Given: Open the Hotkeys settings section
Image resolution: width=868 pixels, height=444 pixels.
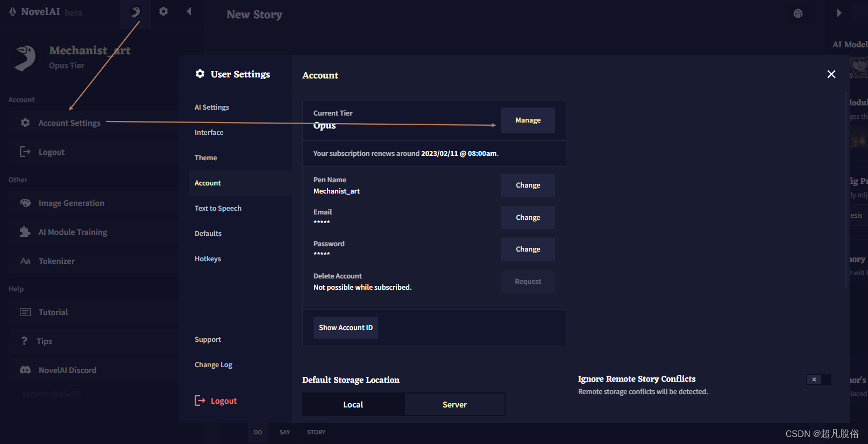Looking at the screenshot, I should click(x=208, y=259).
